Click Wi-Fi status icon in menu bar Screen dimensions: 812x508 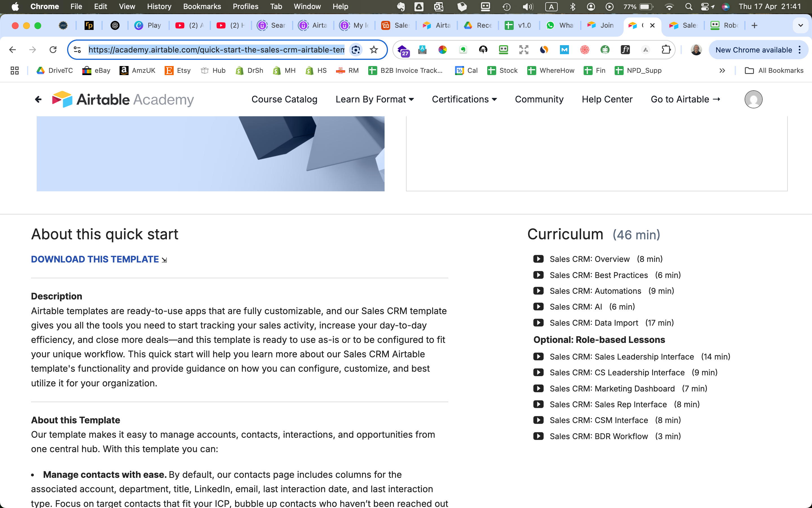pos(669,7)
